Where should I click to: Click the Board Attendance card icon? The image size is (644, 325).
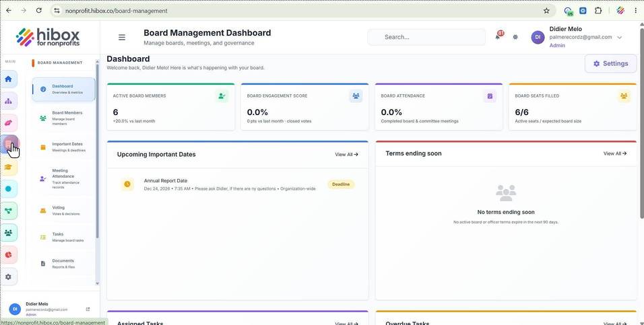[490, 96]
